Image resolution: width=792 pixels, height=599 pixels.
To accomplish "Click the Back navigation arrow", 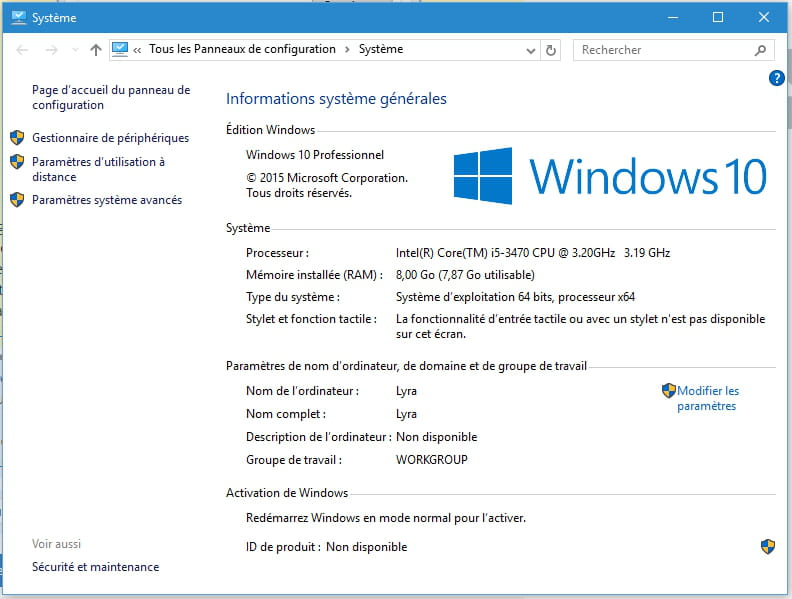I will [x=22, y=50].
